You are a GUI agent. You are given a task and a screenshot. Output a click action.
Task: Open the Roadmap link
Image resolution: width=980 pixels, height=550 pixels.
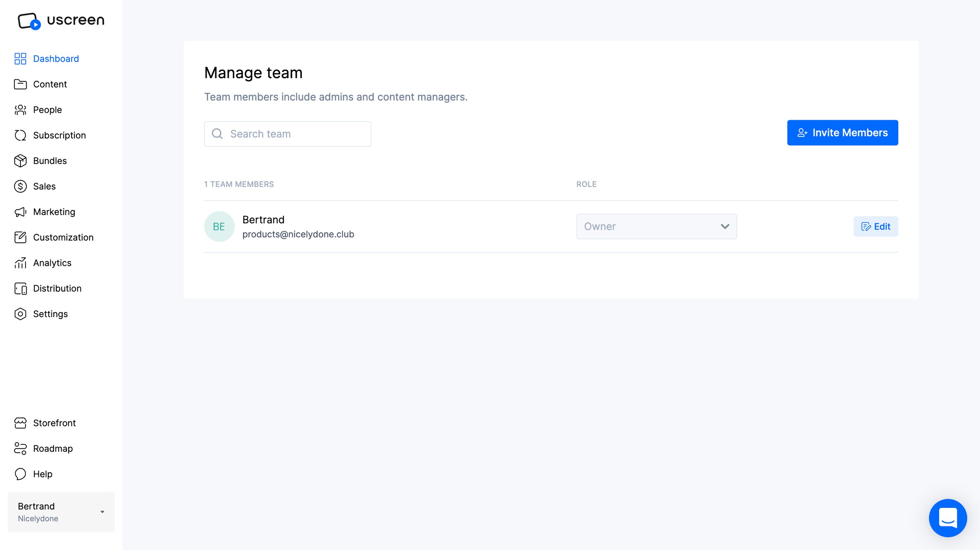tap(53, 449)
